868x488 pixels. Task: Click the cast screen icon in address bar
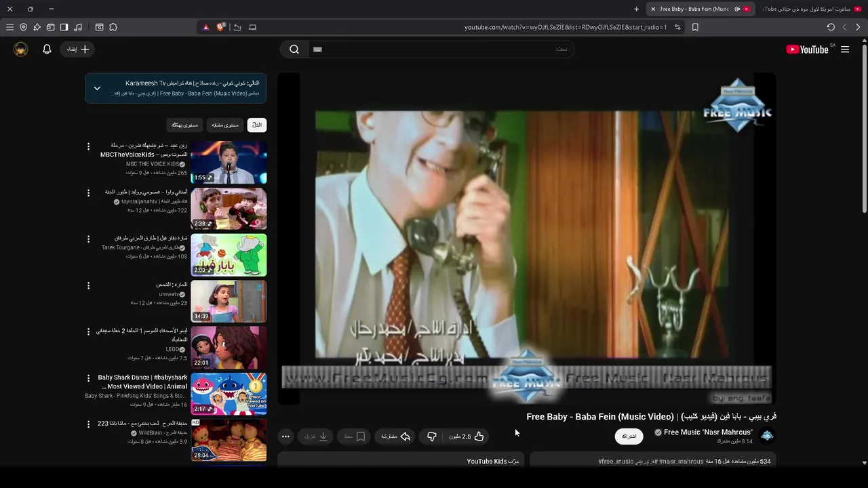click(x=252, y=27)
